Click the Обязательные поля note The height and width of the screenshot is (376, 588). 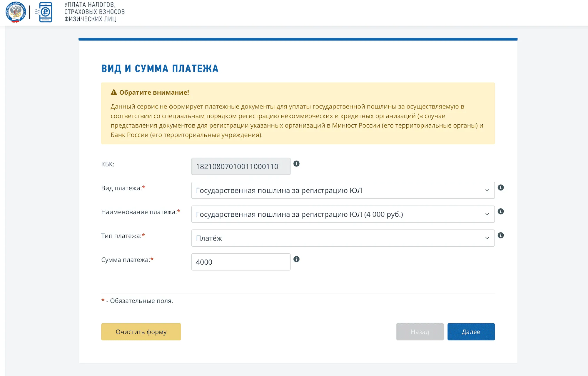[x=141, y=301]
